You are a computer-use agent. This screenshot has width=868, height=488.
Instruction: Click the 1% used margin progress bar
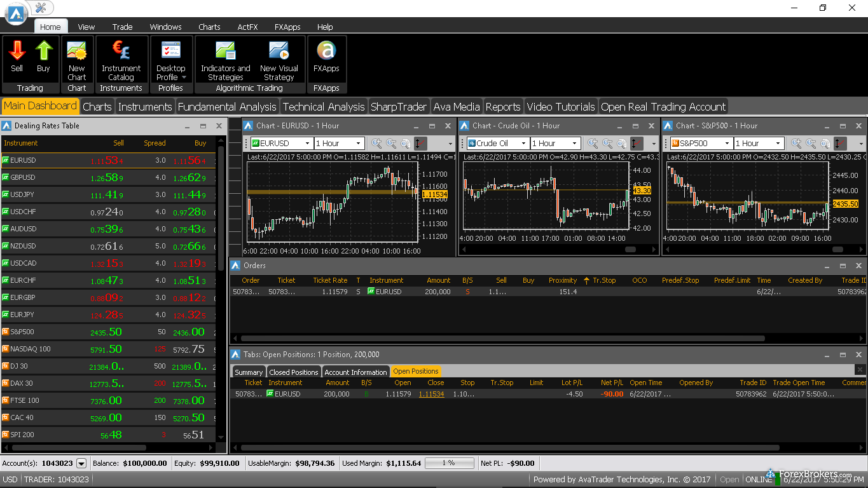450,463
